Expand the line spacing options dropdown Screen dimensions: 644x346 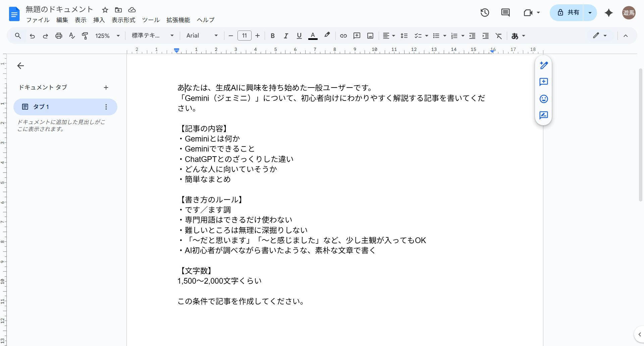[x=404, y=36]
